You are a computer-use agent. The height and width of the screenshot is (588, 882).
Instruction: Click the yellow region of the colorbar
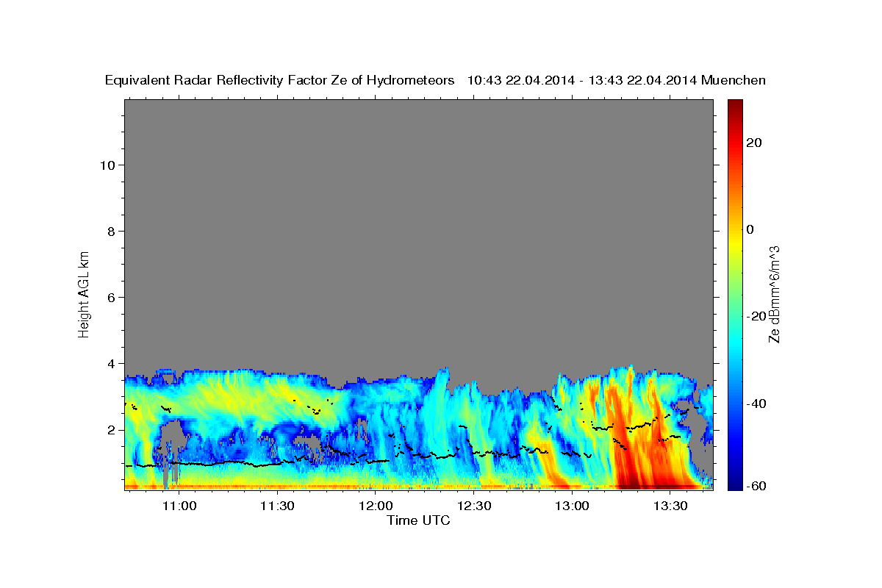tap(734, 243)
